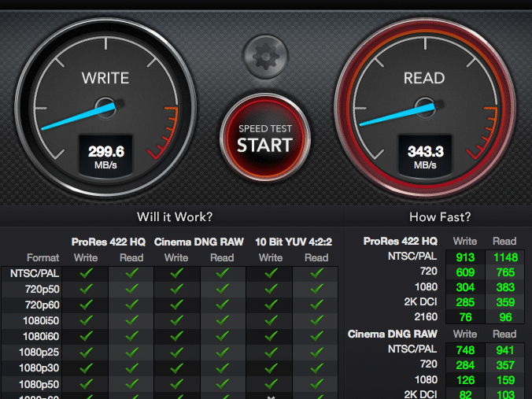This screenshot has height=399, width=532.
Task: Click the '720p50' format row label
Action: coord(42,289)
